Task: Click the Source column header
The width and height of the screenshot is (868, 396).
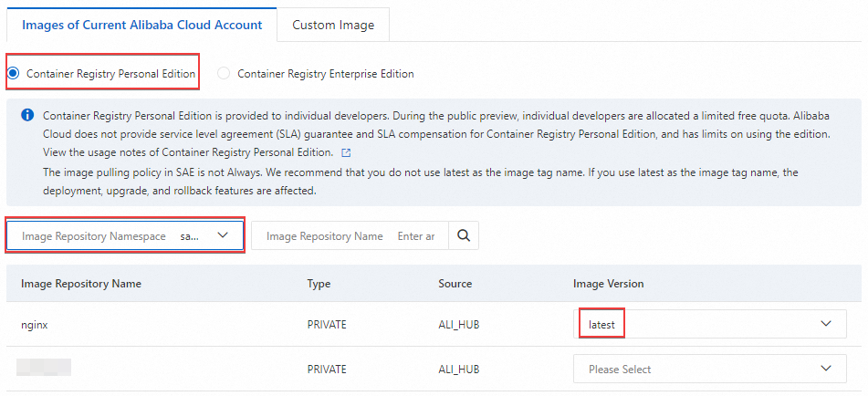Action: tap(455, 284)
